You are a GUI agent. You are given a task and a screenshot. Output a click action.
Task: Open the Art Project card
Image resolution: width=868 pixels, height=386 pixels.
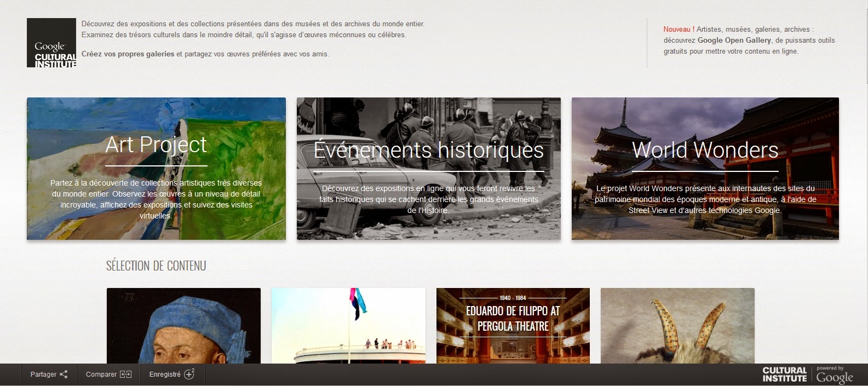click(156, 169)
